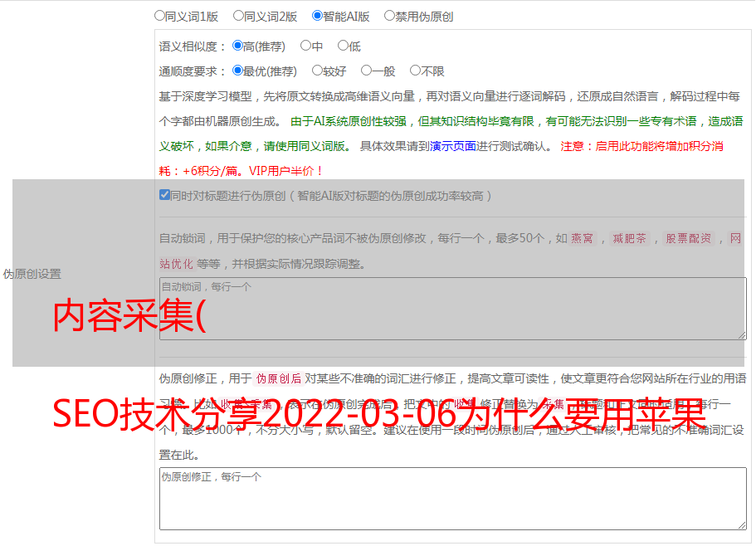Set 语义相似度 to 中
Image resolution: width=756 pixels, height=546 pixels.
305,46
